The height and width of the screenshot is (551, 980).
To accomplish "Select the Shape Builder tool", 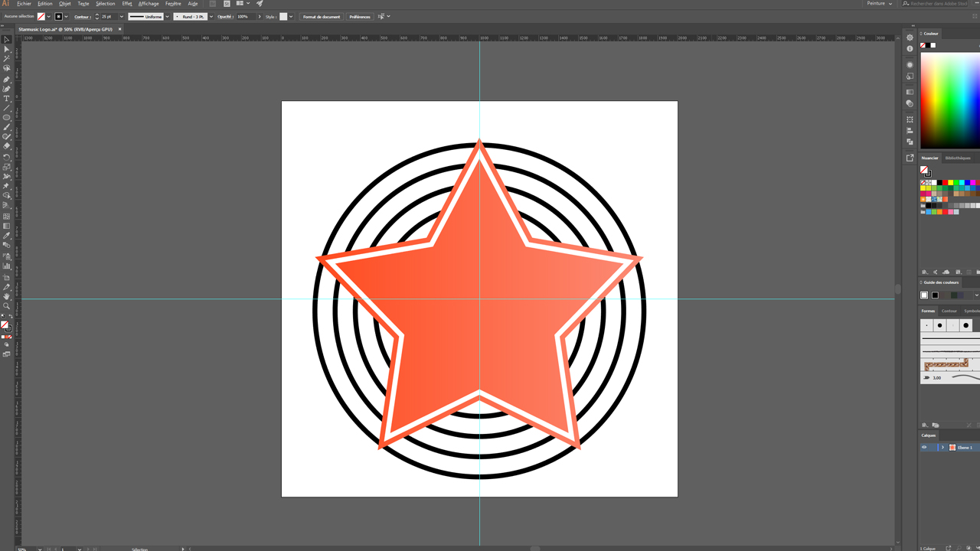I will coord(7,196).
